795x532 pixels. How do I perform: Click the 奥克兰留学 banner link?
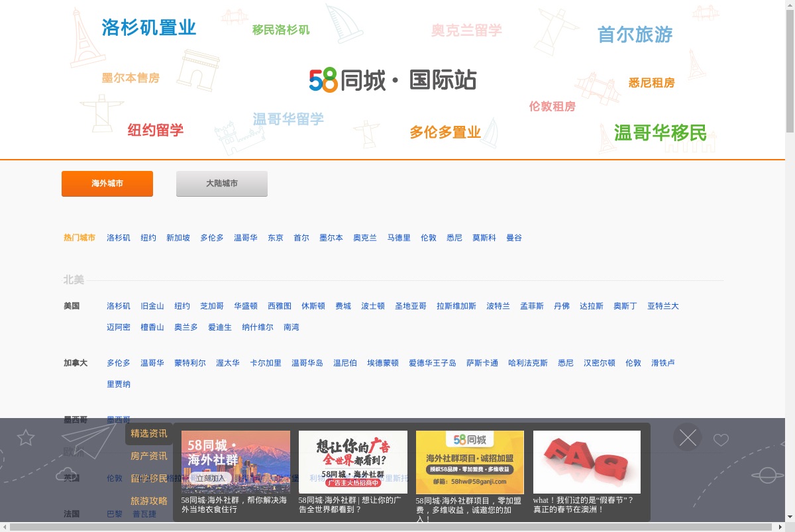click(466, 30)
